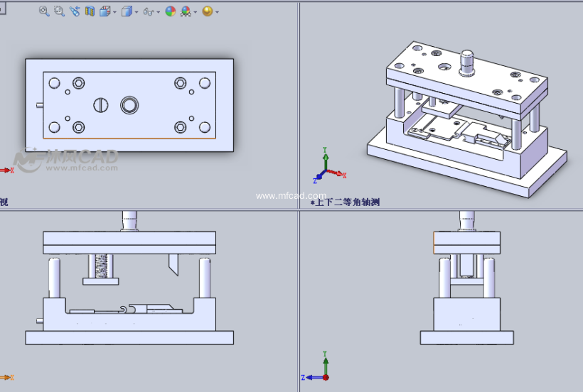583x392 pixels.
Task: Click the View Orientation cube icon
Action: coord(105,11)
